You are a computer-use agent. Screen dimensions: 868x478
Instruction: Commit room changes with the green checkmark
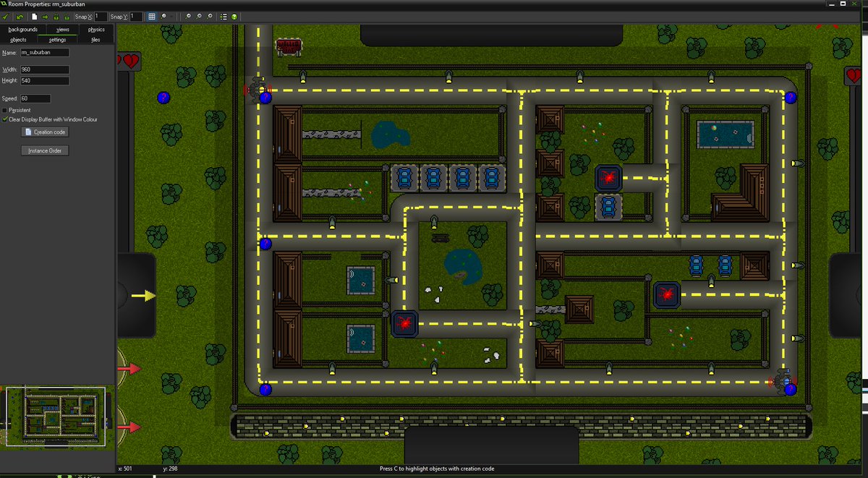[x=5, y=16]
